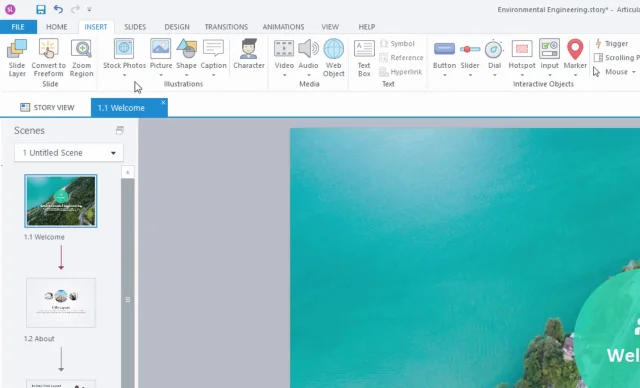
Task: Open the 1 Untitled Scene dropdown
Action: (69, 153)
